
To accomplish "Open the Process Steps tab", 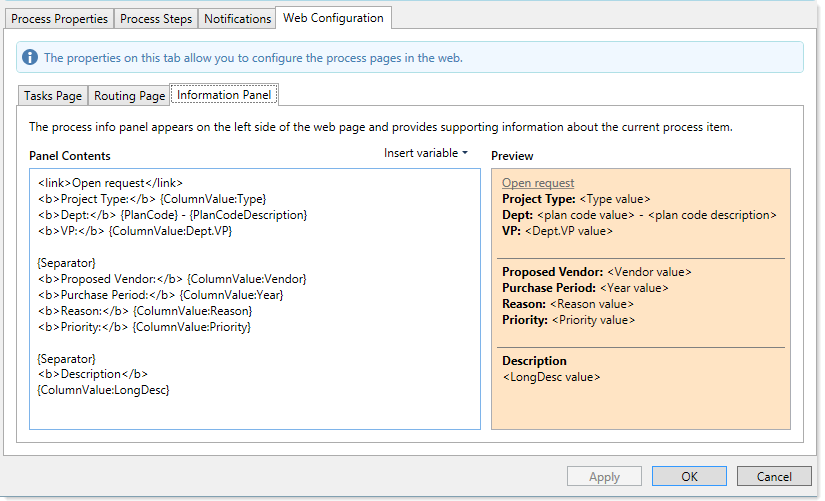I will (155, 19).
